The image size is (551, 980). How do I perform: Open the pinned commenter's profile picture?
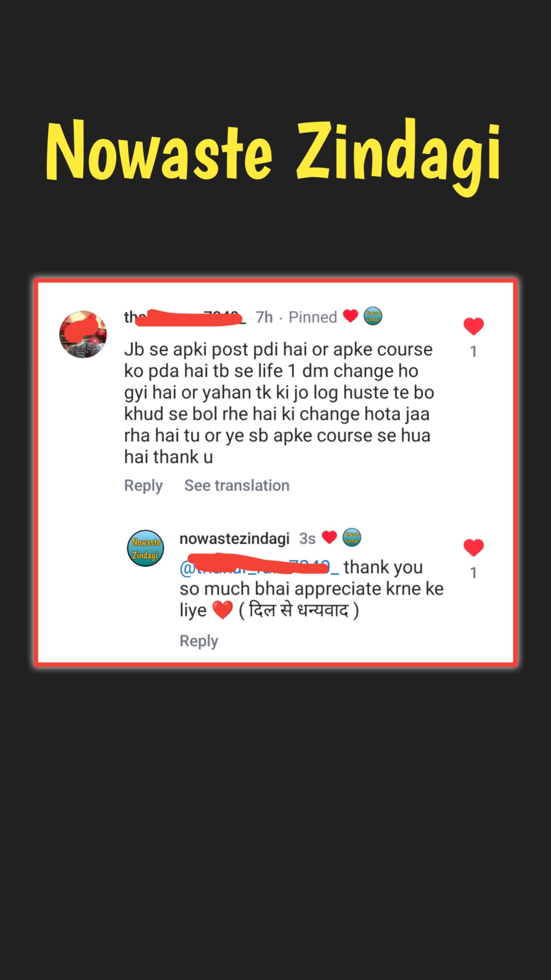[x=83, y=334]
